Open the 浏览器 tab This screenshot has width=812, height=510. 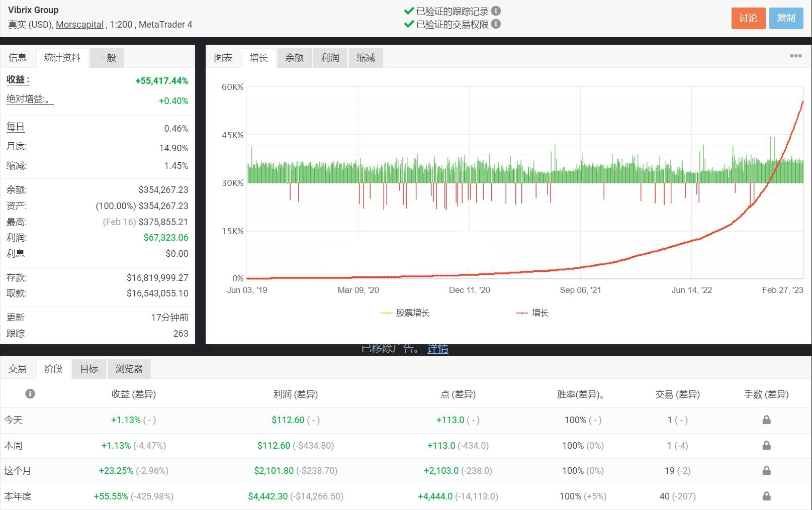(x=129, y=369)
